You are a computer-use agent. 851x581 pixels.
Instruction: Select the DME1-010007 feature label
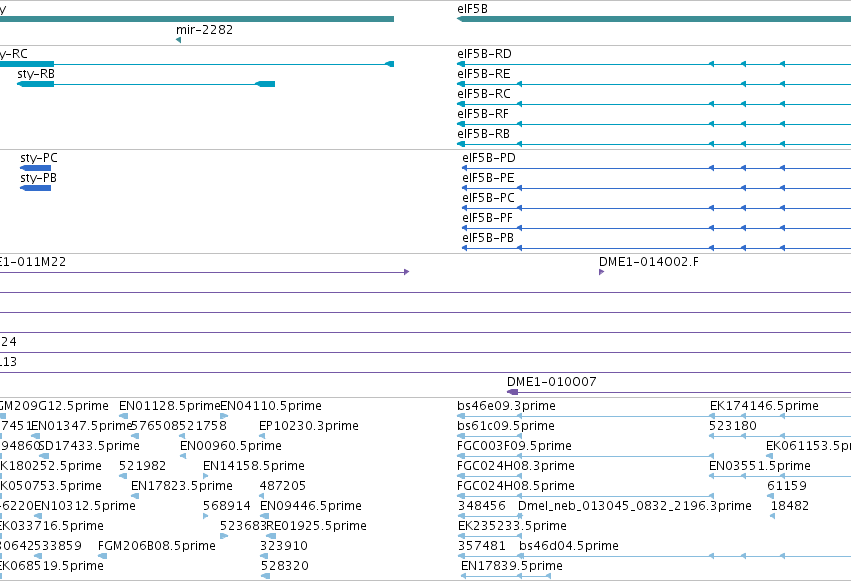551,382
